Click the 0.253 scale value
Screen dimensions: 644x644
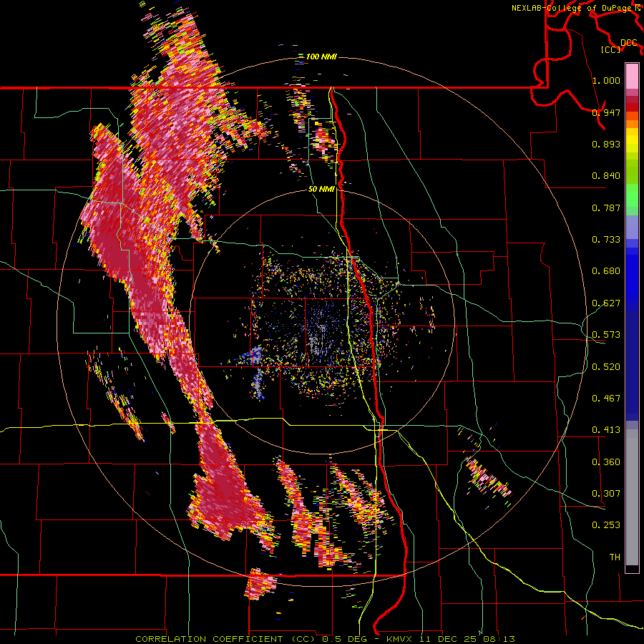pos(606,525)
